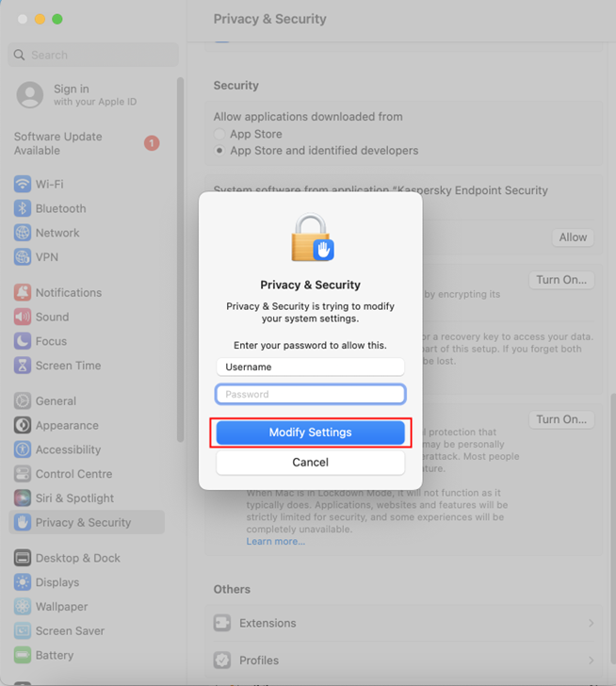Go to Control Centre settings
Image resolution: width=616 pixels, height=686 pixels.
tap(73, 474)
